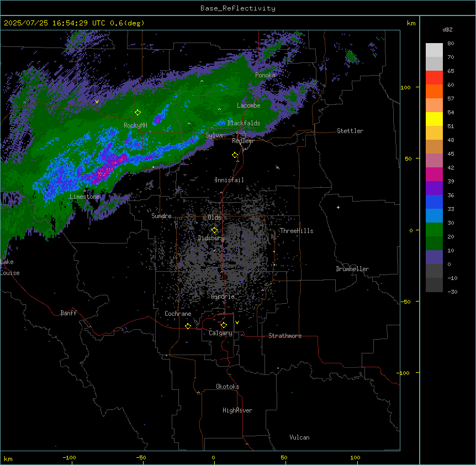
Task: Click the yellow diamond marker below Cochrane
Action: [x=188, y=326]
